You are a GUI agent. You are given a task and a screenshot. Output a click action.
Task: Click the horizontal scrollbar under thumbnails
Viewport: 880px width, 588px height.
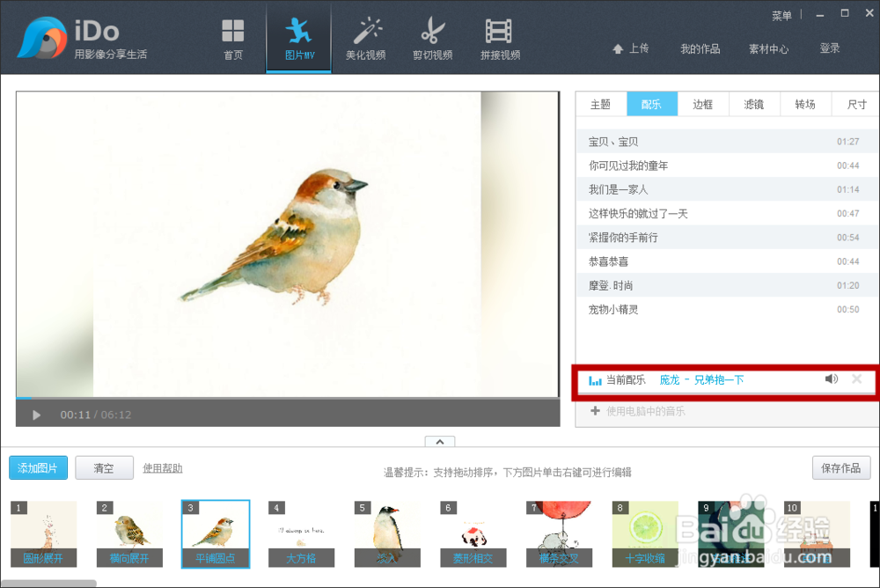click(48, 584)
